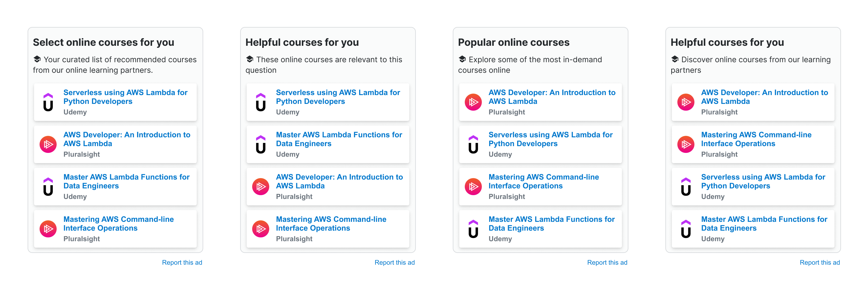Click Pluralsight logo for Command-line Operations in Select online courses
This screenshot has width=868, height=294.
[x=48, y=229]
